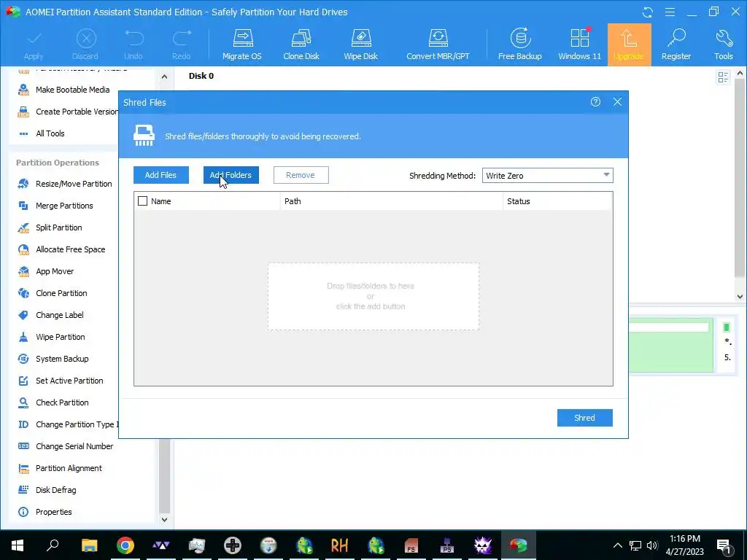Click the Status column header
Screen dimensions: 747x560
(x=557, y=201)
